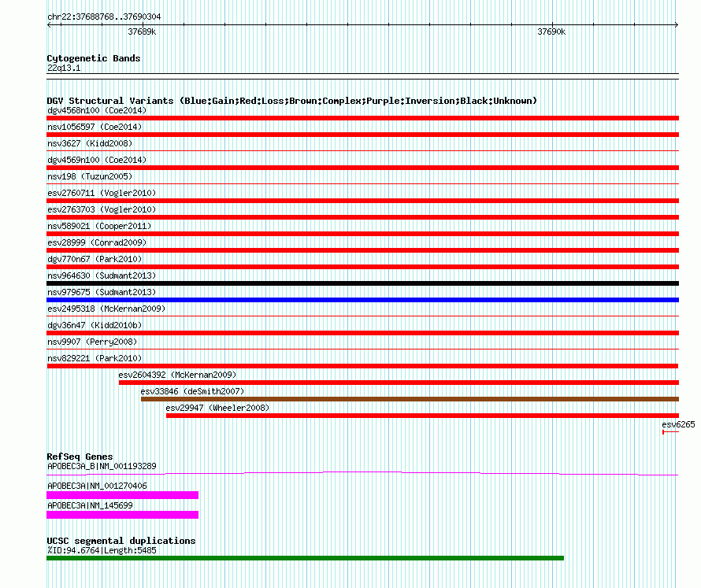Click the blue nsv979675 gain variant bar
701x588 pixels.
pos(362,300)
